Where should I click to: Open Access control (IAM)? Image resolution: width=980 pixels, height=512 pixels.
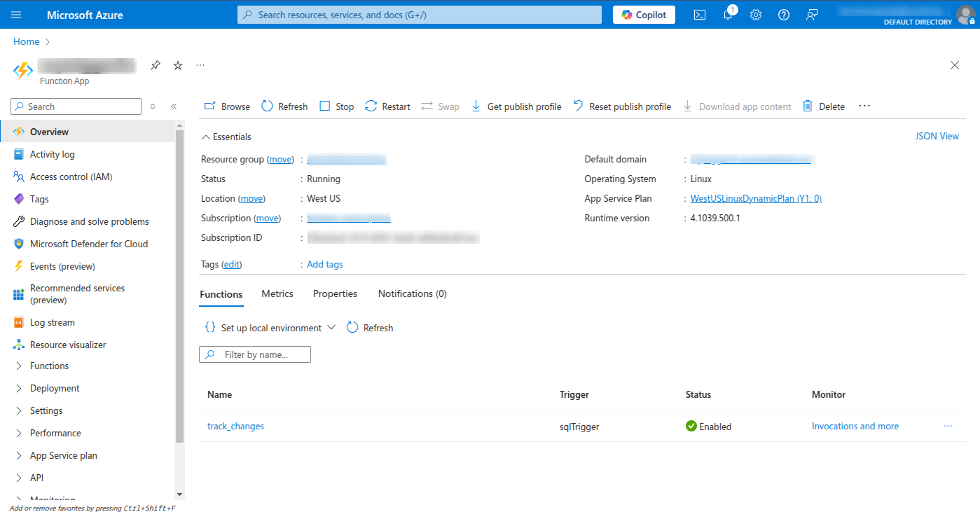[x=71, y=177]
